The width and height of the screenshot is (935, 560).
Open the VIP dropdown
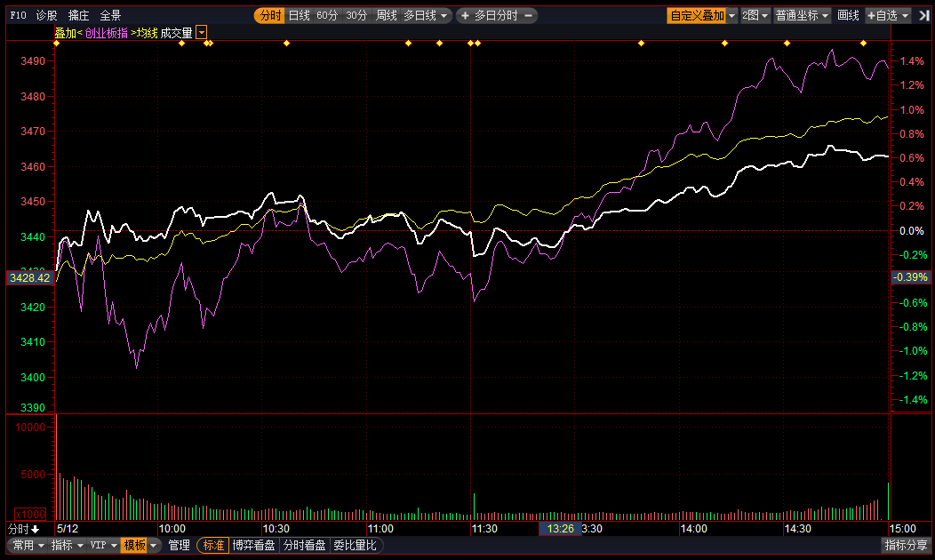click(x=103, y=545)
